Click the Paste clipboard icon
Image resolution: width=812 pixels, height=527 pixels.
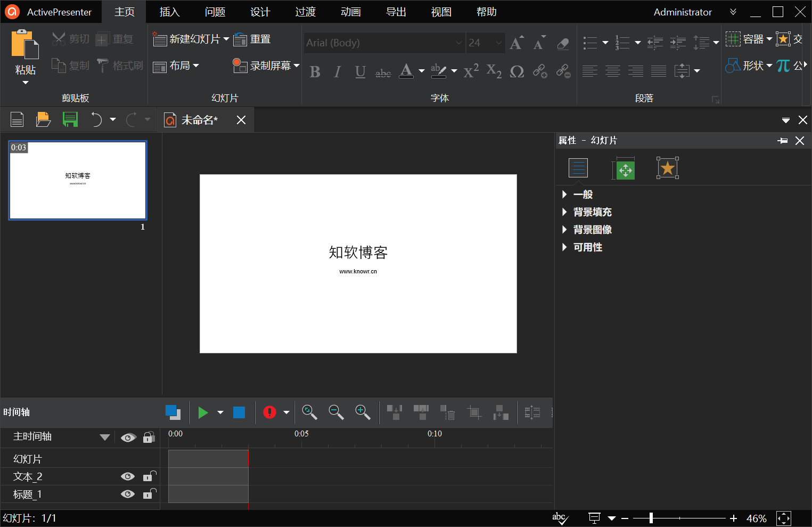click(25, 44)
